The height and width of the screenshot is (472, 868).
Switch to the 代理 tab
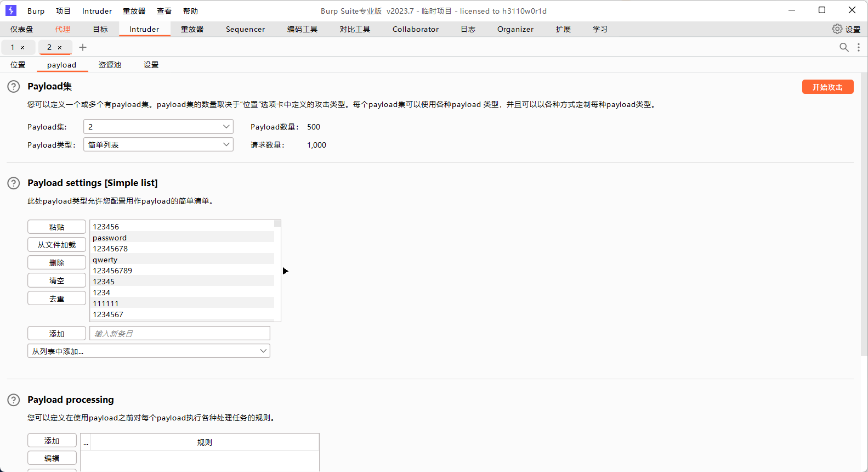pos(63,29)
